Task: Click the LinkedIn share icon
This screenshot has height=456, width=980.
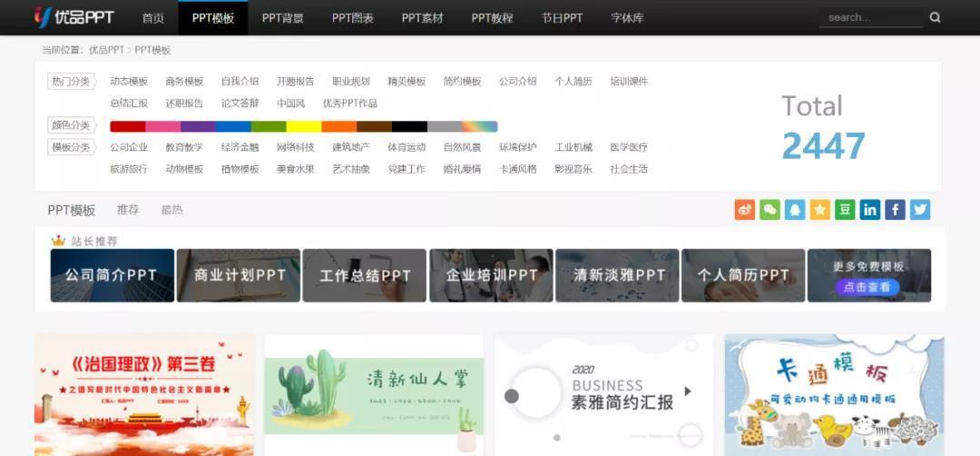Action: click(x=870, y=210)
